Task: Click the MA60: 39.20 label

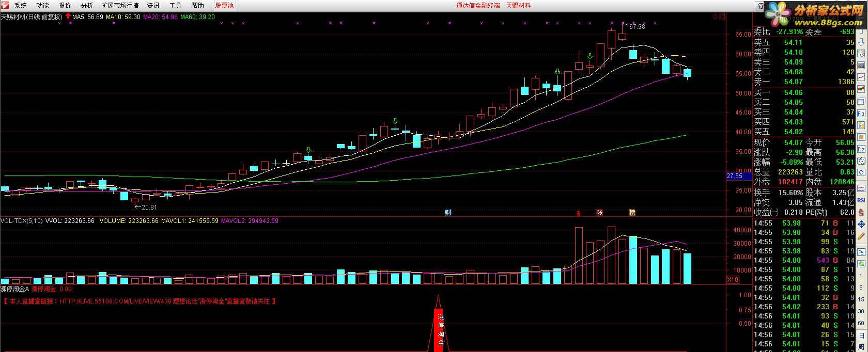Action: tap(197, 17)
